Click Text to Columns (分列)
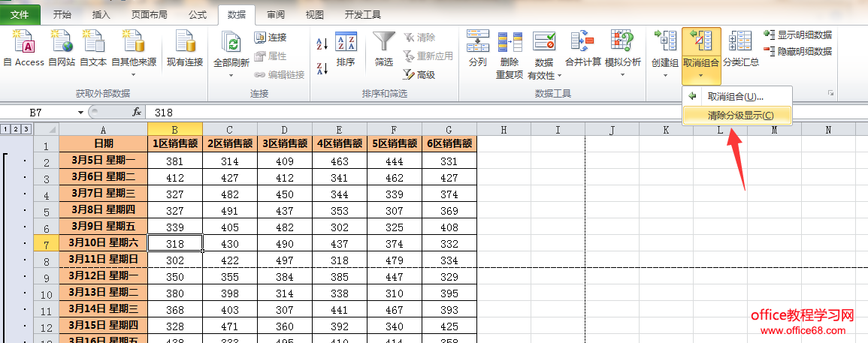The image size is (868, 343). tap(477, 49)
